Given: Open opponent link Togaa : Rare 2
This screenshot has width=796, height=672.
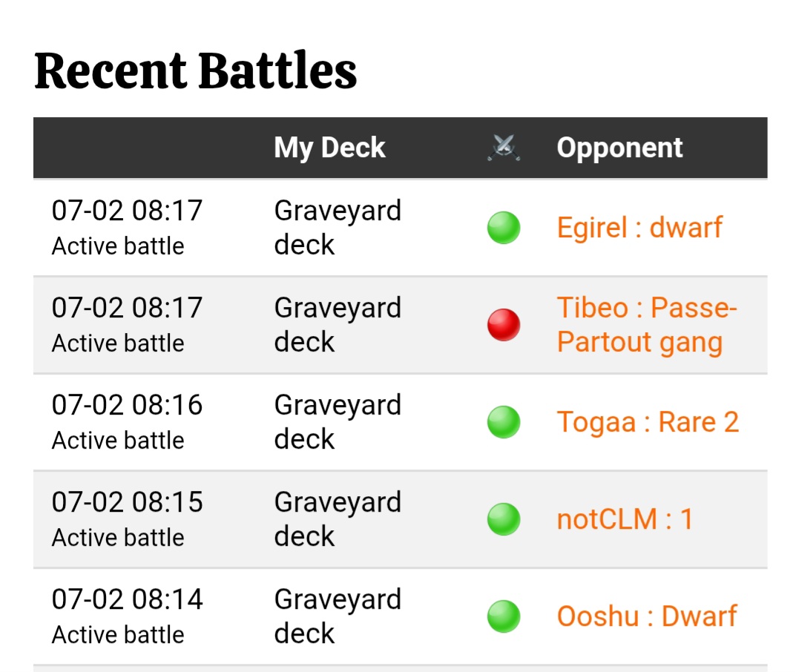Looking at the screenshot, I should (x=648, y=422).
